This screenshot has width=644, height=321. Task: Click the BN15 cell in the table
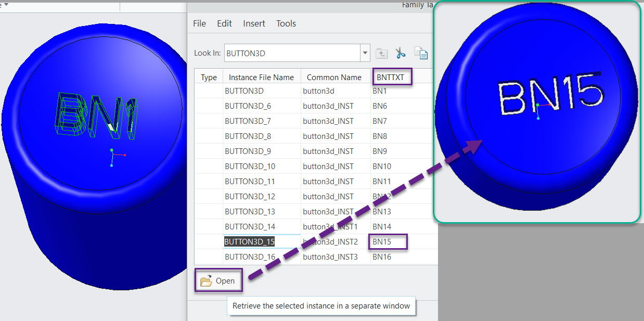coord(388,241)
